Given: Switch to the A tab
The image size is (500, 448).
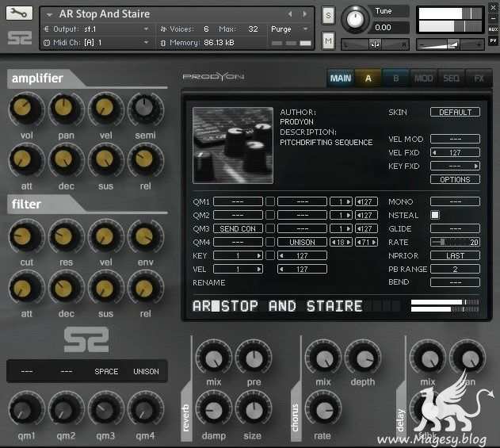Looking at the screenshot, I should click(368, 78).
